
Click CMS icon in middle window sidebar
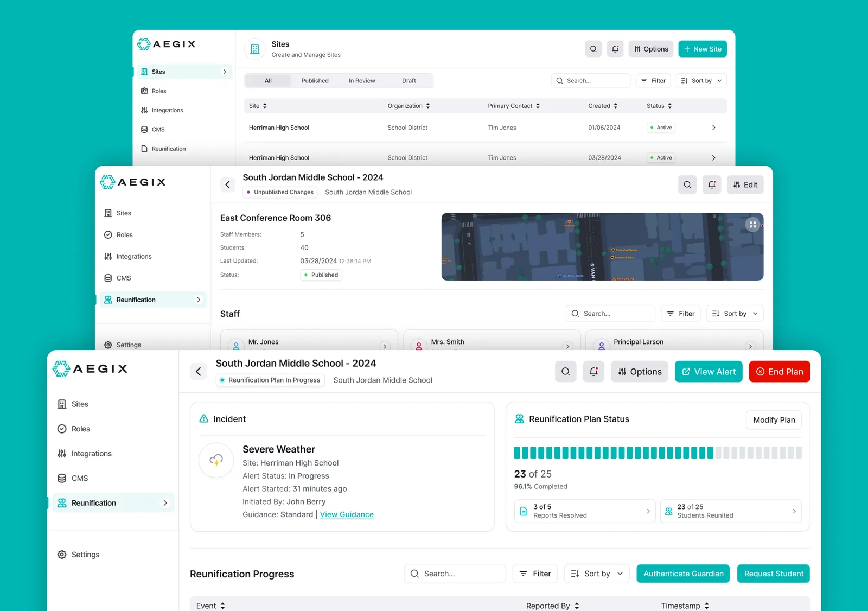tap(108, 278)
